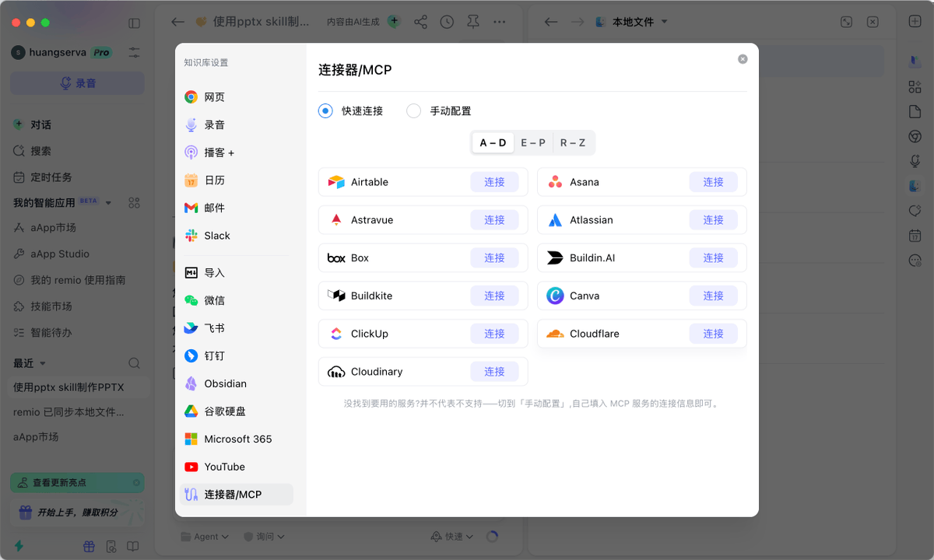Click the 查看更新亮点 banner
Viewport: 934px width, 560px height.
click(77, 483)
